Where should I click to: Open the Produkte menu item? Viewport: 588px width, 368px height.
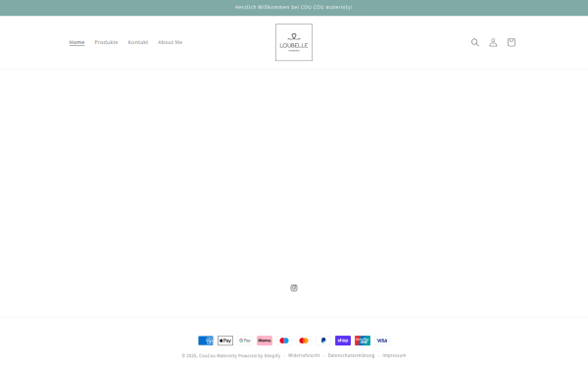tap(106, 42)
